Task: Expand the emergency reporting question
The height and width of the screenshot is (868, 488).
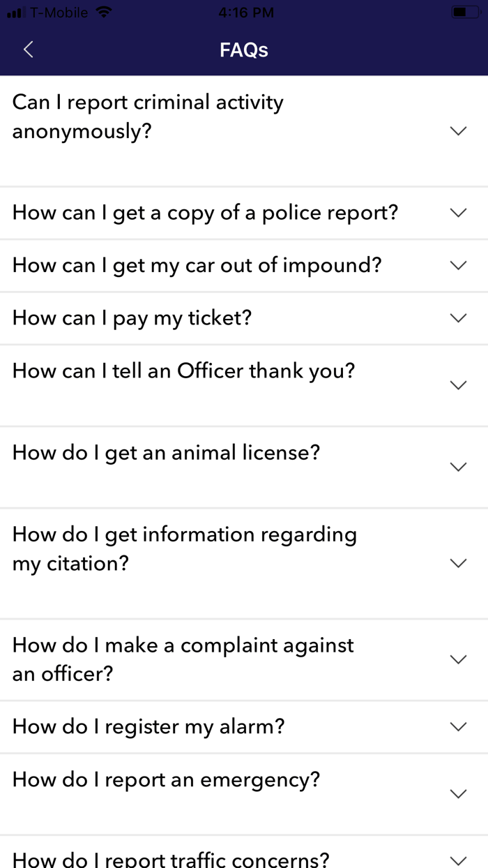Action: point(458,793)
